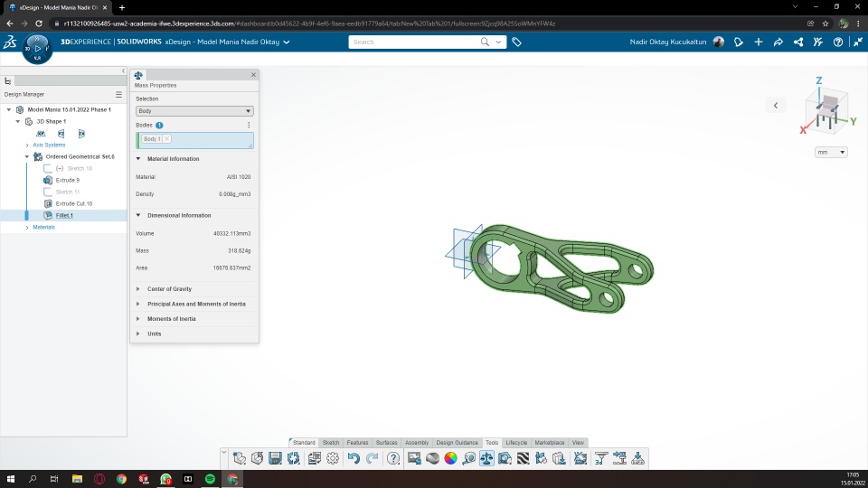
Task: Switch to the Lifecycle tab
Action: pyautogui.click(x=516, y=443)
